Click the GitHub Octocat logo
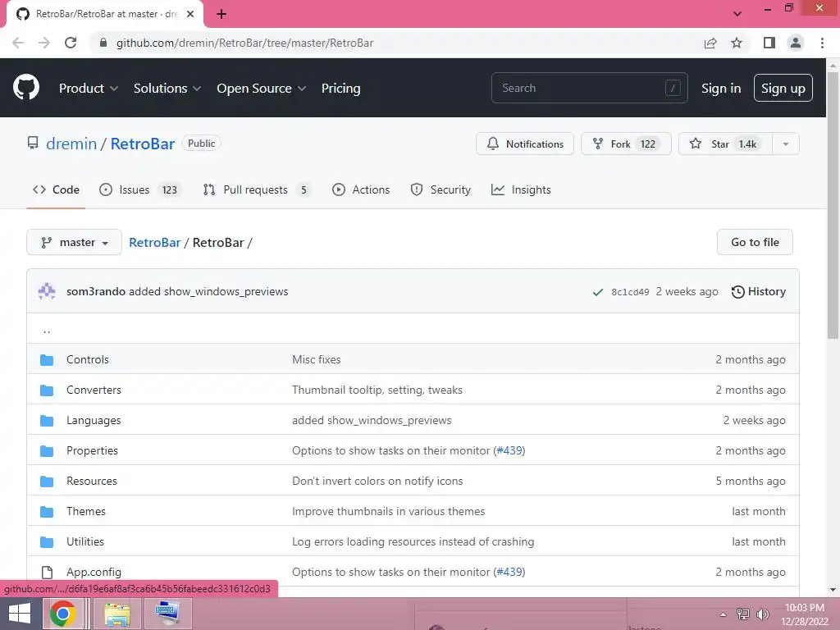The width and height of the screenshot is (840, 630). click(x=25, y=88)
